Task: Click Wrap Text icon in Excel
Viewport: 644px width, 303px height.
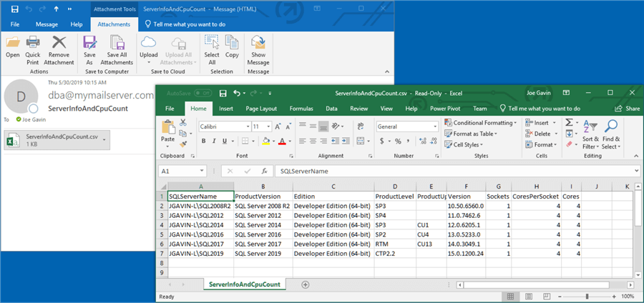Action: [361, 126]
